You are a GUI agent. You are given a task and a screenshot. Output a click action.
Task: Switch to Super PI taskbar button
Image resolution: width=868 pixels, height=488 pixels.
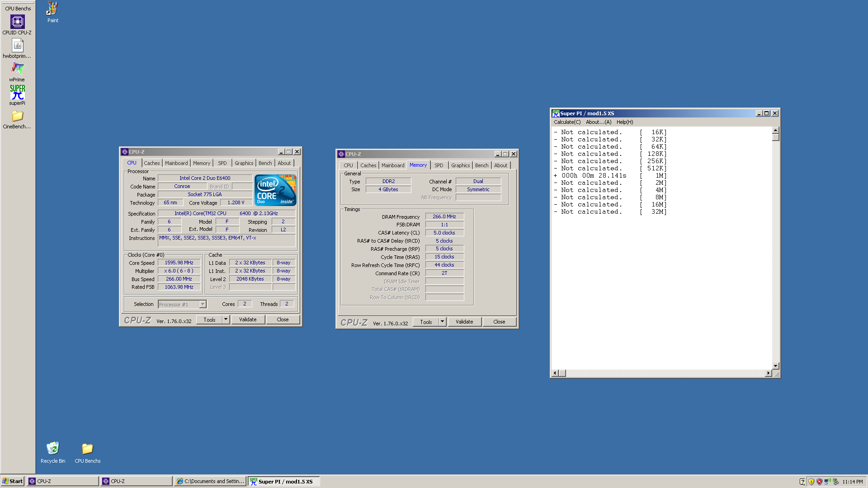click(x=284, y=481)
